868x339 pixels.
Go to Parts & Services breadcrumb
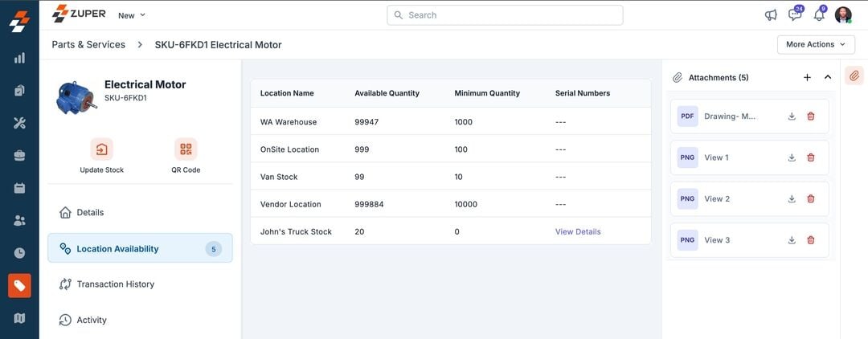tap(88, 45)
